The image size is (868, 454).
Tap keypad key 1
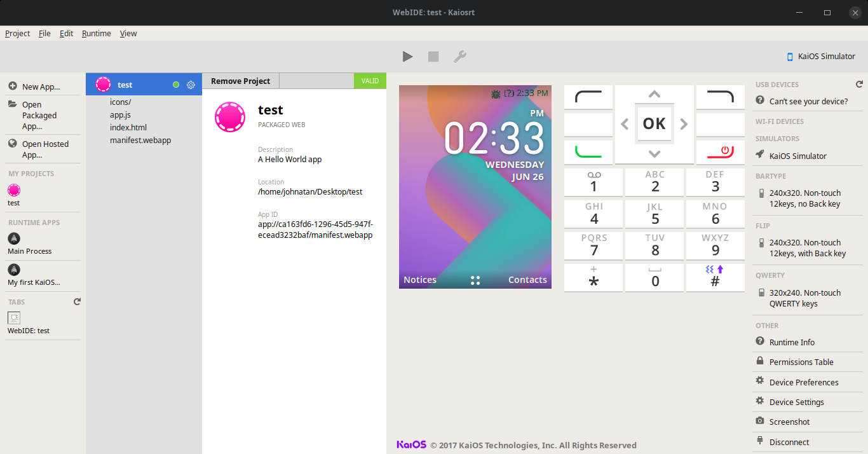click(593, 182)
